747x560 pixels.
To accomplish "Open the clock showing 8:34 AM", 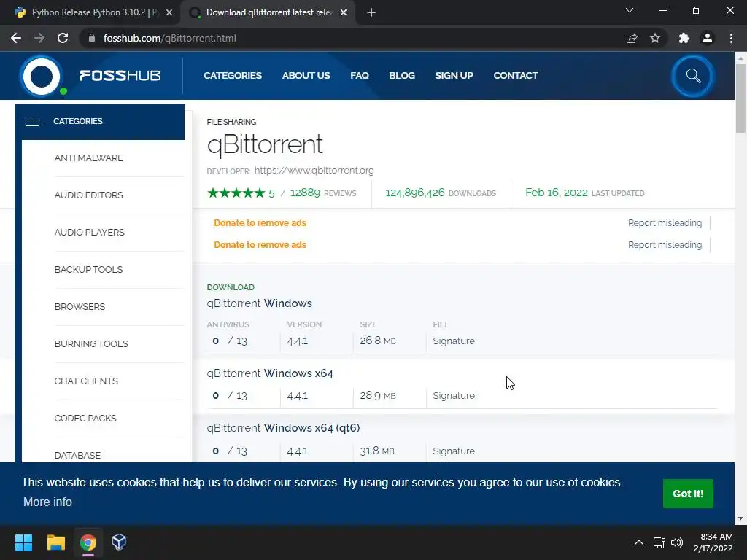I will click(x=713, y=542).
